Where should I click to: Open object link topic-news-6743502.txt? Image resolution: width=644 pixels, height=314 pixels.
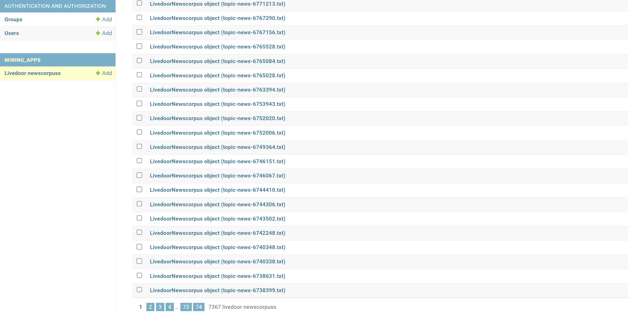[218, 219]
